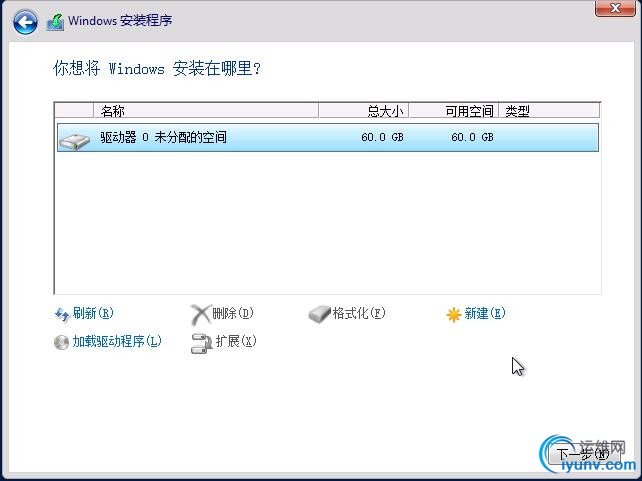Image resolution: width=642 pixels, height=481 pixels.
Task: Click the 扩展 drive extend icon
Action: click(201, 343)
